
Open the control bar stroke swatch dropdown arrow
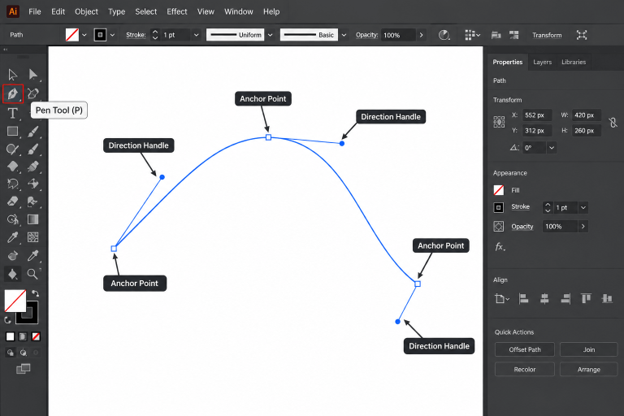pyautogui.click(x=113, y=35)
